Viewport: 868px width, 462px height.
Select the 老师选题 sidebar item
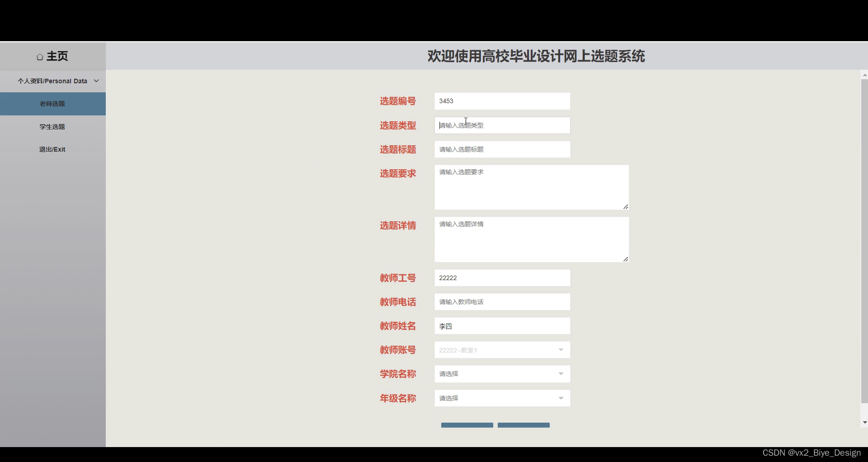pyautogui.click(x=53, y=104)
